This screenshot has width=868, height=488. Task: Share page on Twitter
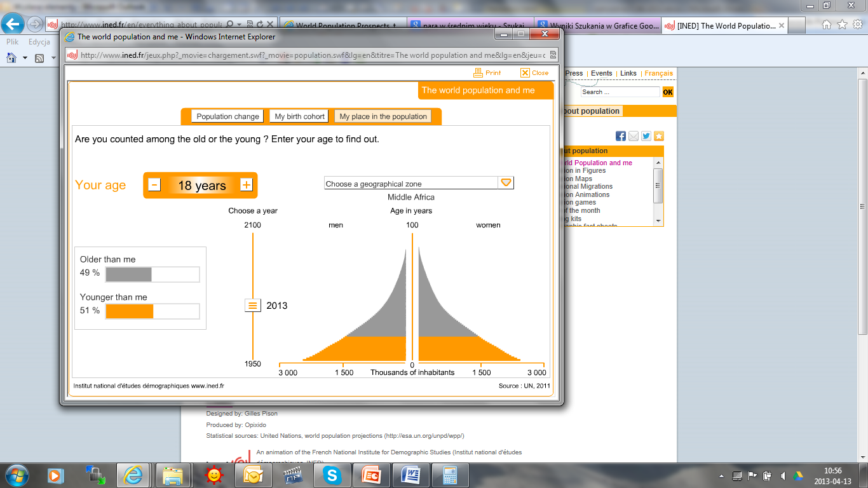pyautogui.click(x=646, y=136)
